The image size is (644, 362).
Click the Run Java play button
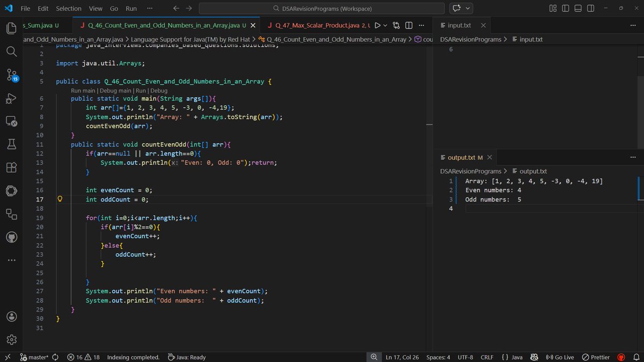click(x=378, y=25)
